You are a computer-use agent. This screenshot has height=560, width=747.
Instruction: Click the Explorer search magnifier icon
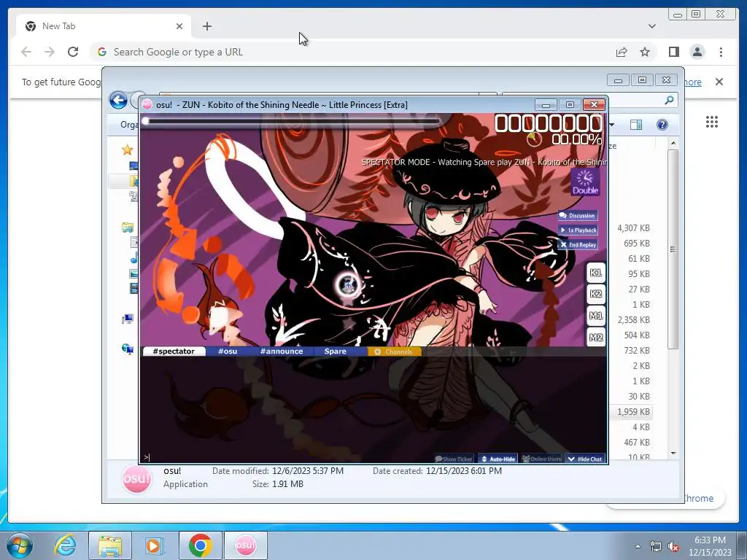669,100
